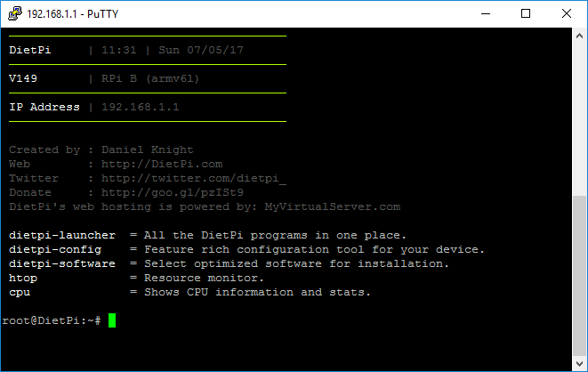Click the dietpi-config command text
The image size is (588, 372).
[x=55, y=249]
